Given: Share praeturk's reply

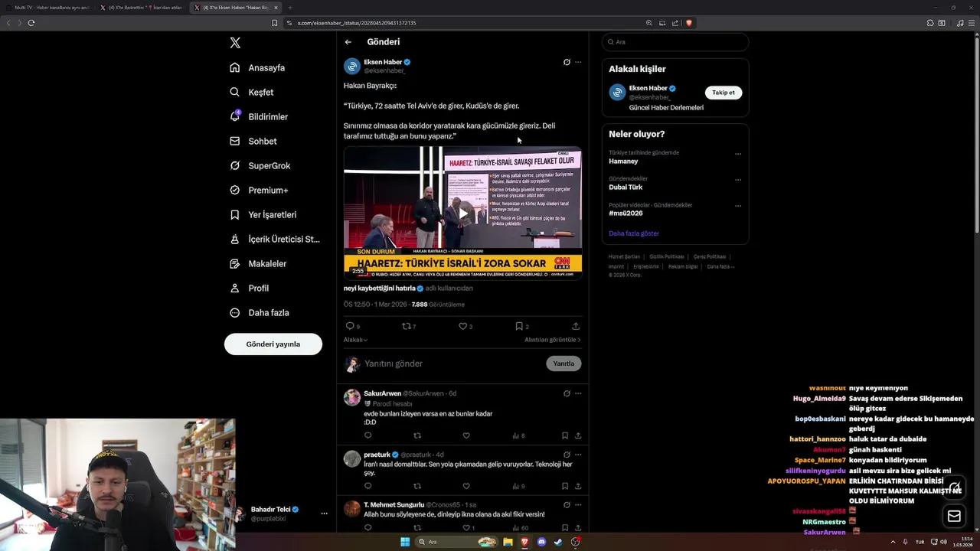Looking at the screenshot, I should pyautogui.click(x=578, y=486).
